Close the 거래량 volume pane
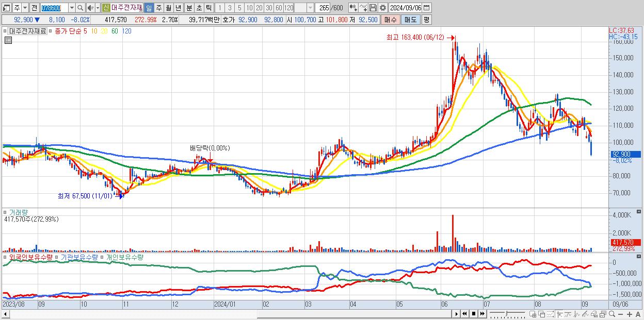The width and height of the screenshot is (644, 320). tap(639, 212)
